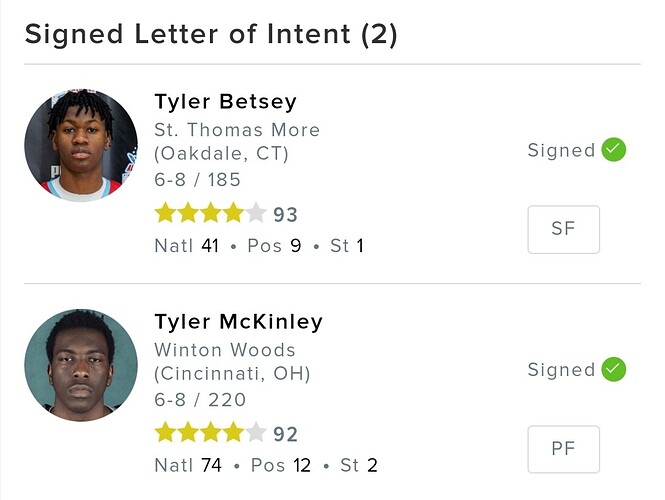Viewport: 665px width, 500px height.
Task: Click Tyler McKinley's green signed checkmark
Action: click(614, 370)
